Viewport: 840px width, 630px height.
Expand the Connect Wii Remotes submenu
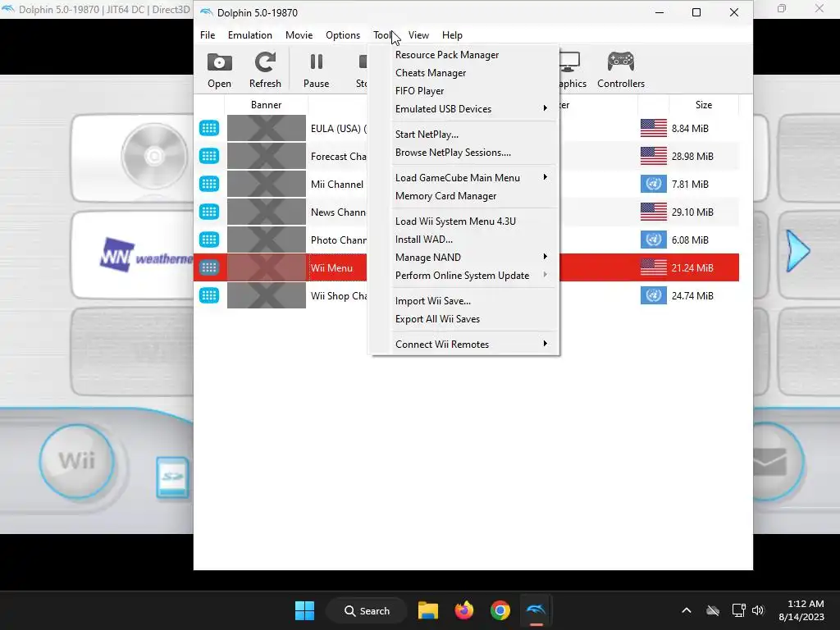pos(466,345)
